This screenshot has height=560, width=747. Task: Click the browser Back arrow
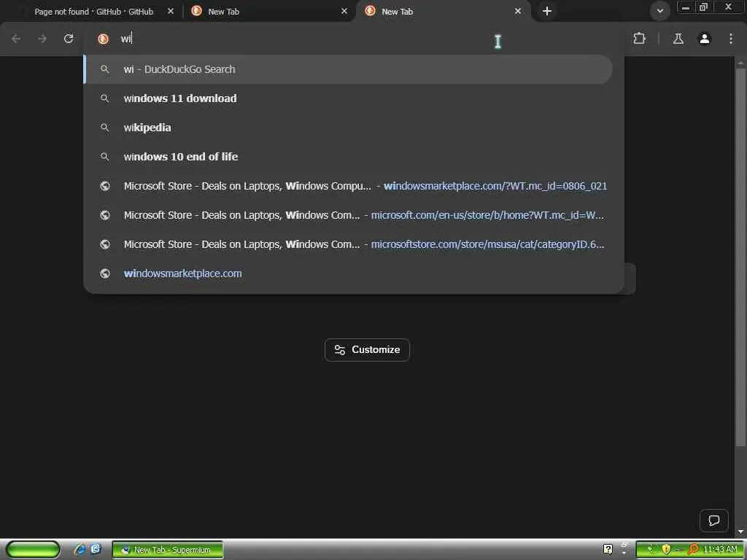click(x=16, y=39)
